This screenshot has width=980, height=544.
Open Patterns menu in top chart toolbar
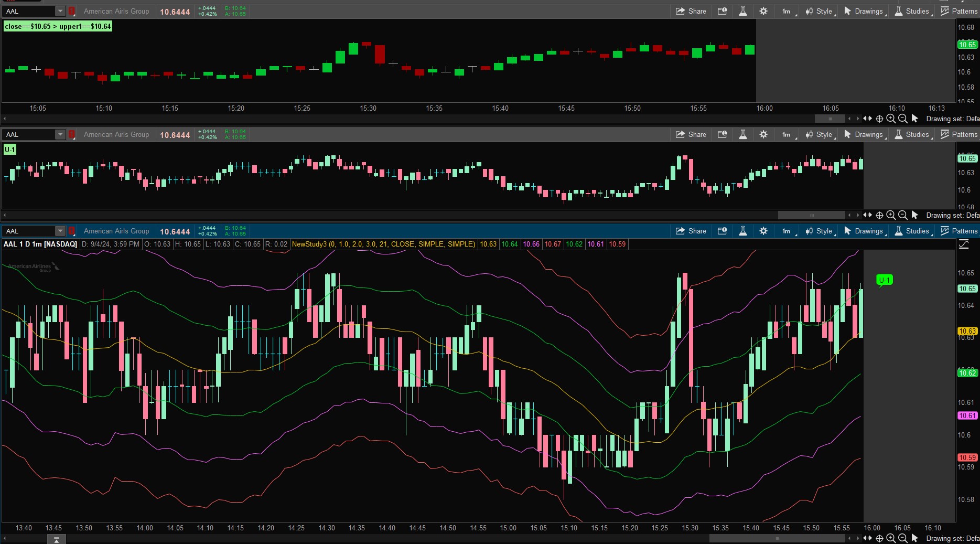click(959, 11)
